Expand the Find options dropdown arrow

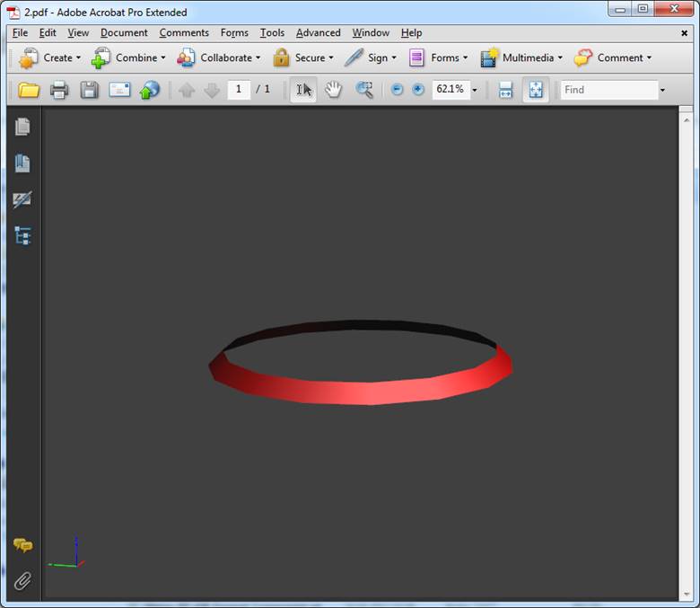[662, 90]
